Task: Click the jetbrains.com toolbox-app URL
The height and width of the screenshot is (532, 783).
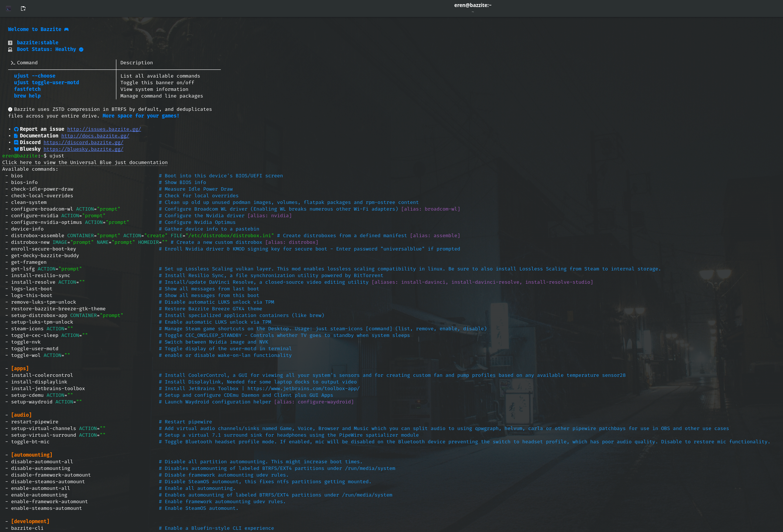Action: coord(303,389)
